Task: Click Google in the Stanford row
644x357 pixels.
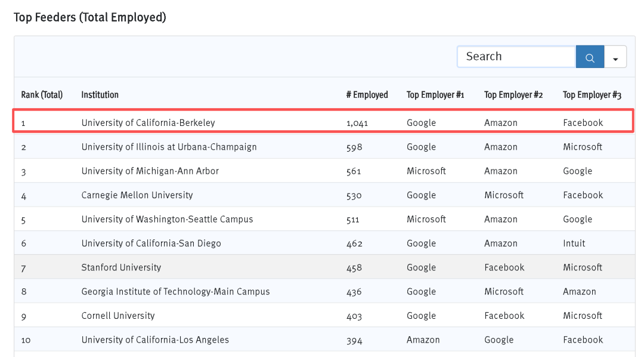Action: point(421,267)
